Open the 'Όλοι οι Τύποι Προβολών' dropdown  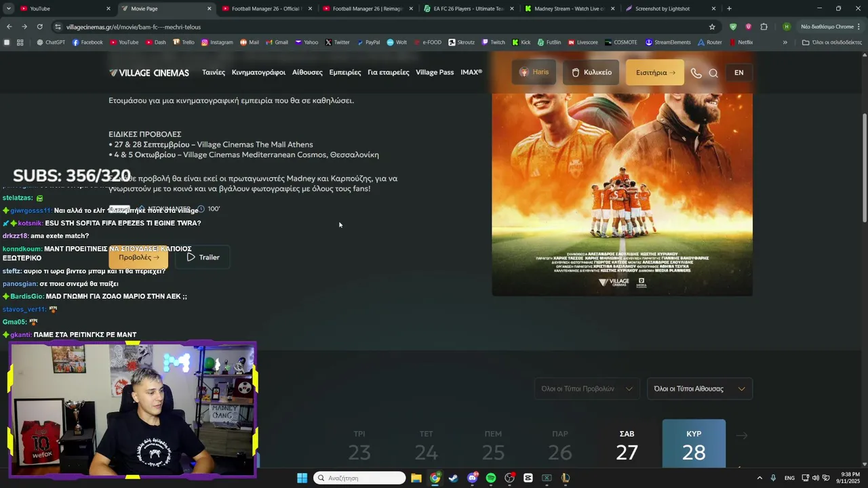point(587,388)
